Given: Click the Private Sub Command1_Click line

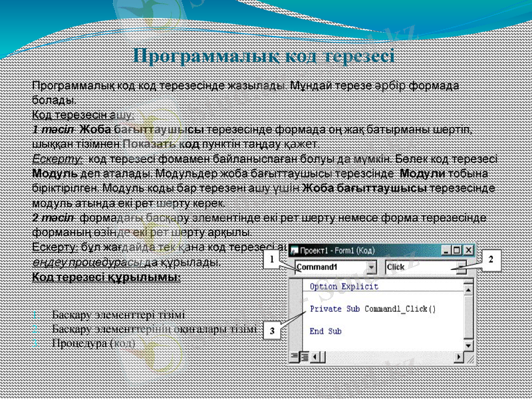Looking at the screenshot, I should click(x=372, y=309).
